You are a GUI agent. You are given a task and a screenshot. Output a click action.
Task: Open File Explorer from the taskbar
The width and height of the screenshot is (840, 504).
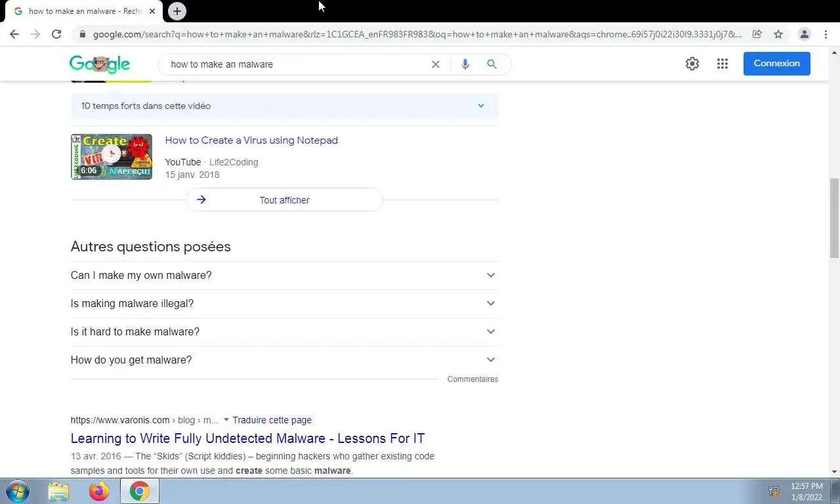pyautogui.click(x=58, y=492)
